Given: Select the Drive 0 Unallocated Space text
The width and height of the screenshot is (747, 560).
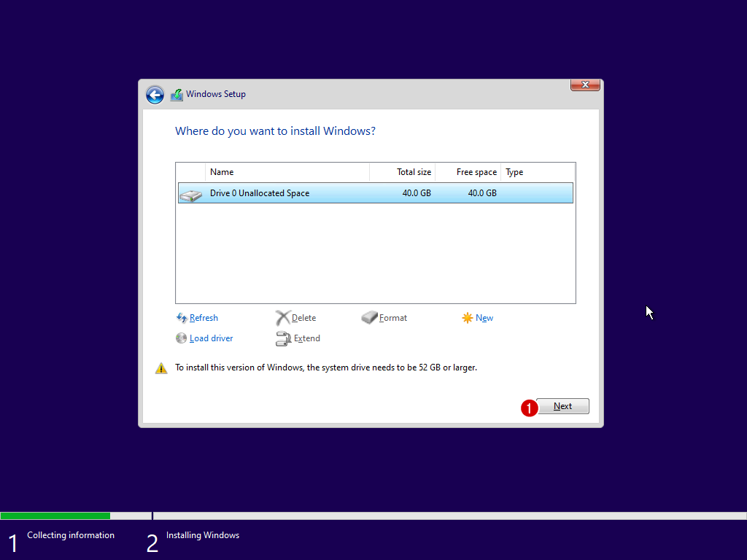Looking at the screenshot, I should [260, 193].
